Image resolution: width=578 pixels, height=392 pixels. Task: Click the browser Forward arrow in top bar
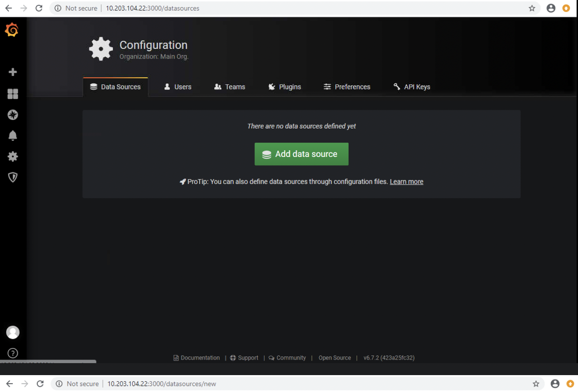pos(24,8)
